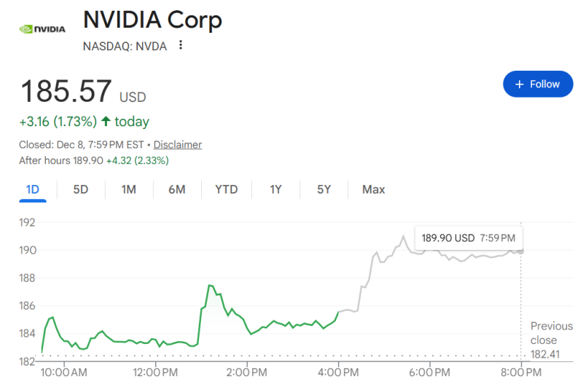
Task: Click the NVIDIA logo icon
Action: [x=42, y=29]
